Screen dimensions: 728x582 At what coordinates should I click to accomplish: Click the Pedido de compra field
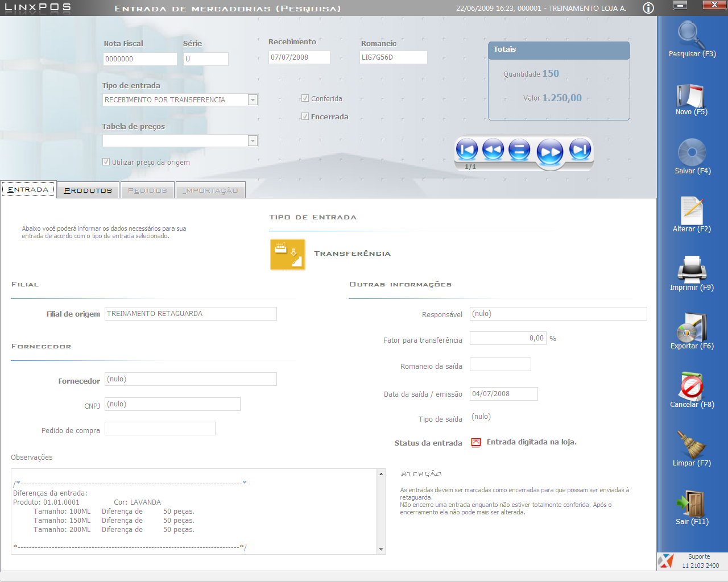tap(160, 429)
